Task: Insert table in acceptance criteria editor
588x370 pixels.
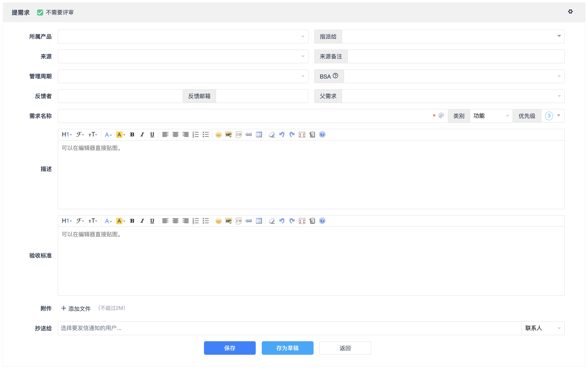Action: [259, 221]
